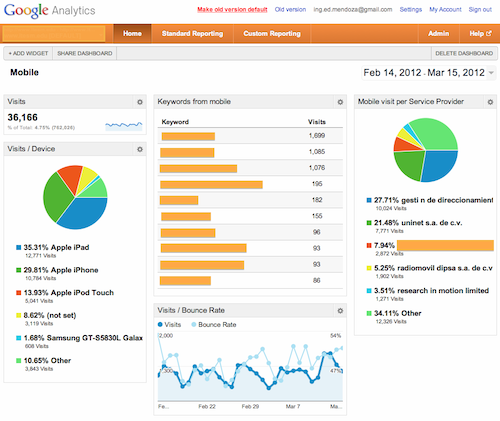Click the account selector in orange bar
500x421 pixels.
tap(54, 34)
